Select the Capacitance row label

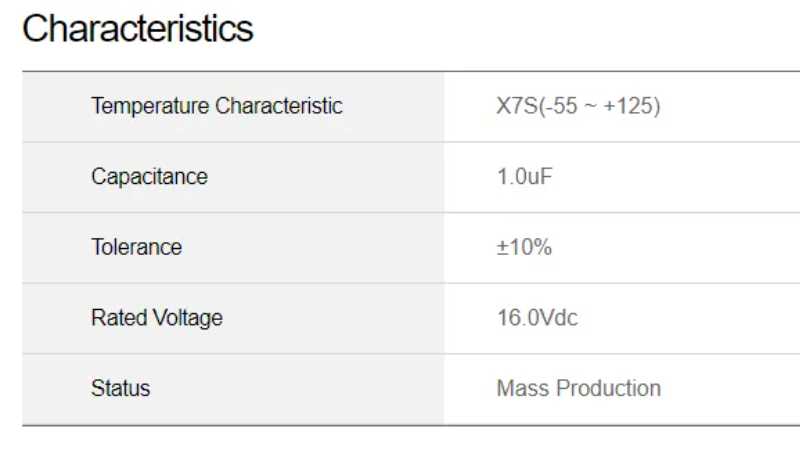point(149,177)
